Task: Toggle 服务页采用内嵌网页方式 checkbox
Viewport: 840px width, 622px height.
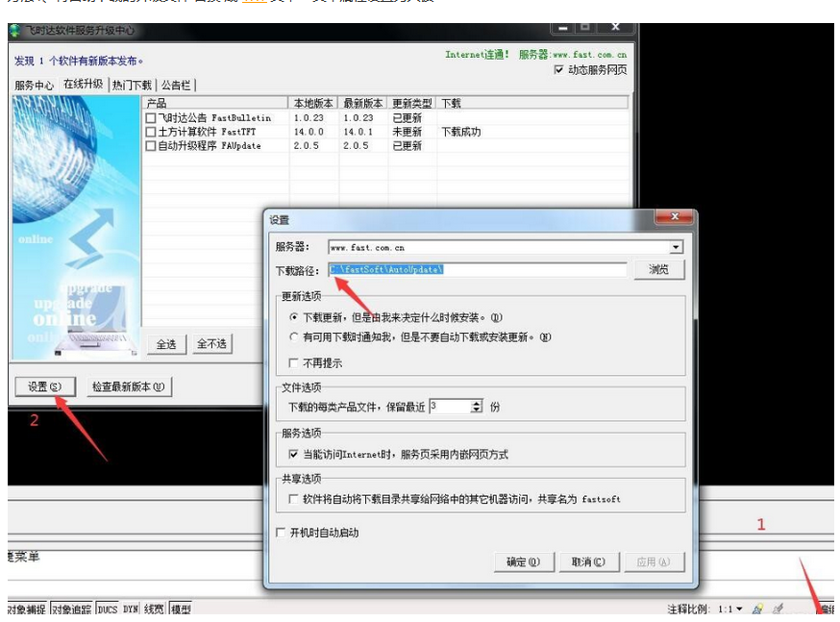Action: [293, 455]
